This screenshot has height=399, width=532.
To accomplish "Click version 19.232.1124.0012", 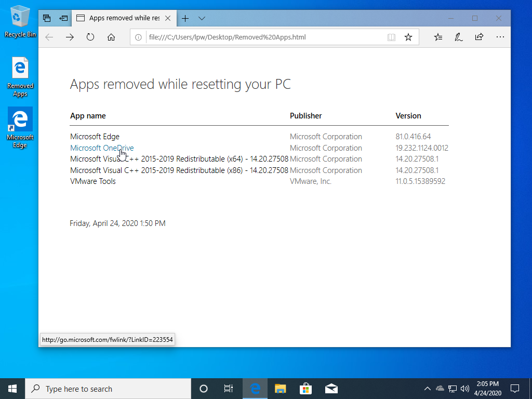I will tap(422, 148).
